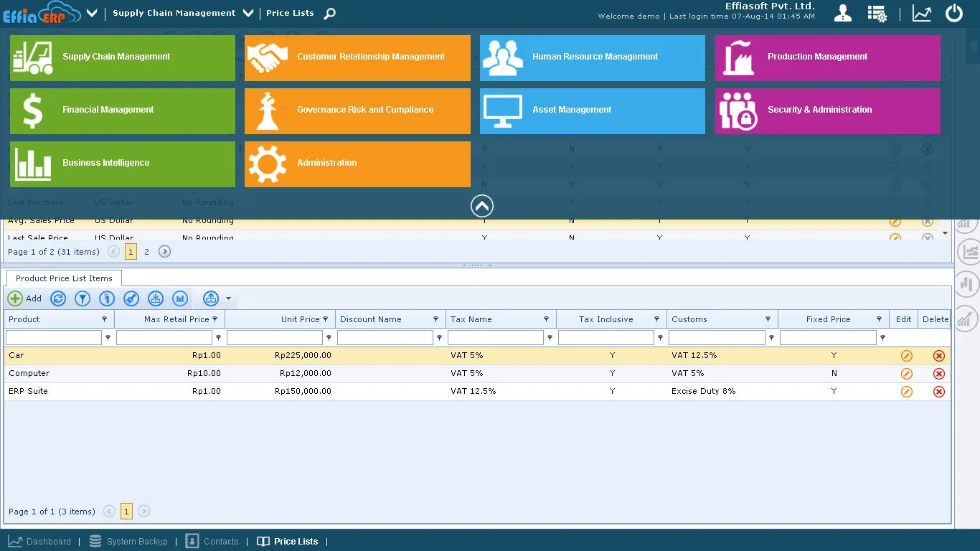The image size is (980, 551).
Task: Open the Product column filter menu arrow
Action: 105,319
